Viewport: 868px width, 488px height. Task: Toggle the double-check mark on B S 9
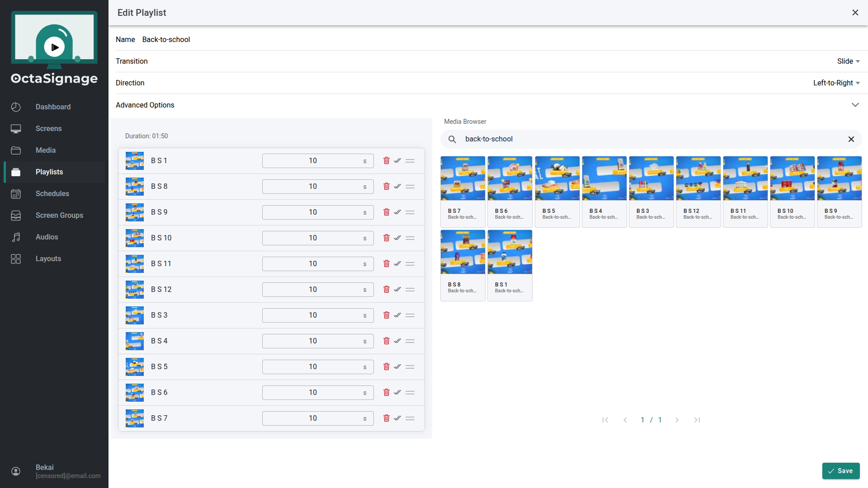397,212
